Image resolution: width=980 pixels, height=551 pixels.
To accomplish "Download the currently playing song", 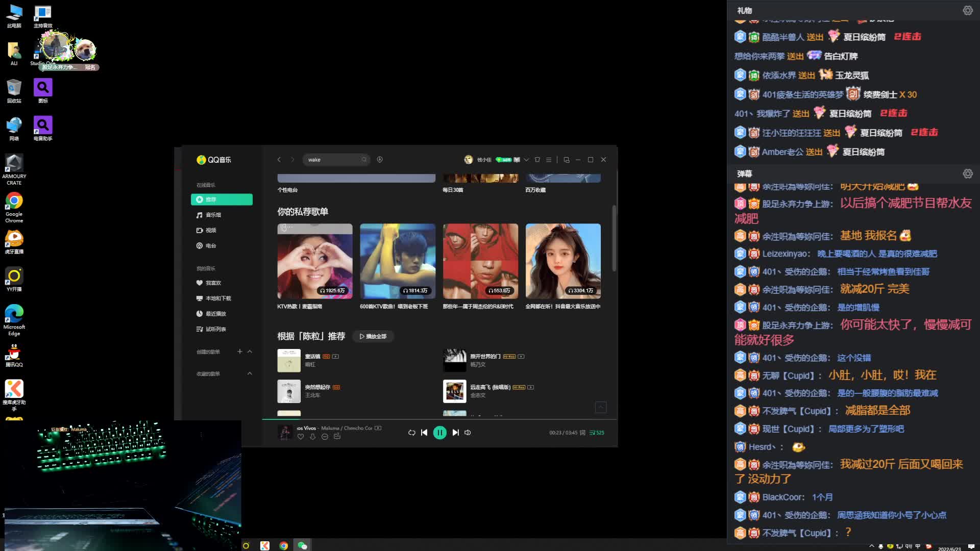I will (312, 437).
